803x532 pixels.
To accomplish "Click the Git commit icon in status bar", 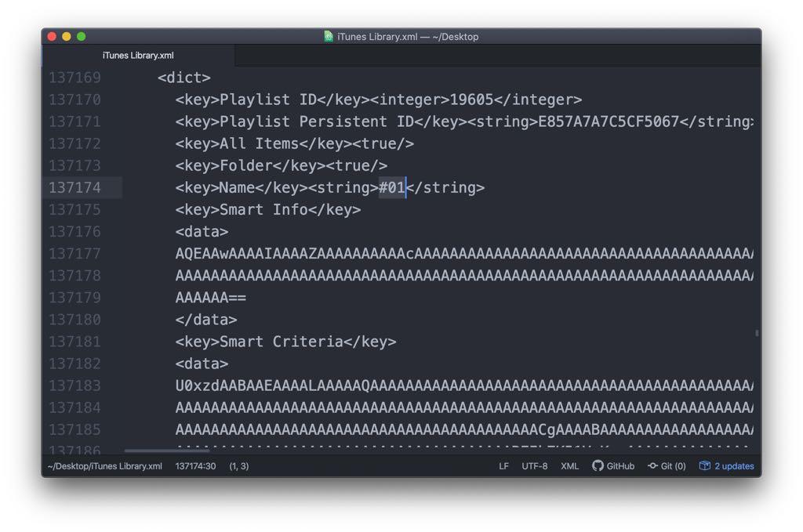I will click(x=652, y=466).
